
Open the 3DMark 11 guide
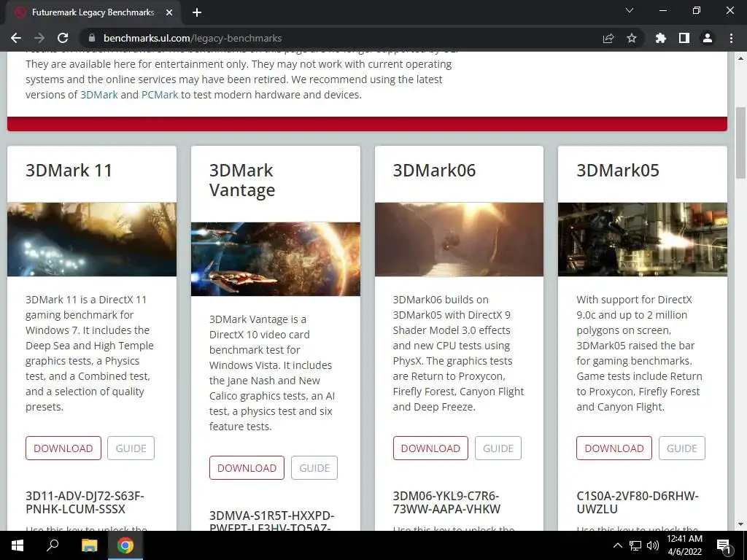point(131,448)
